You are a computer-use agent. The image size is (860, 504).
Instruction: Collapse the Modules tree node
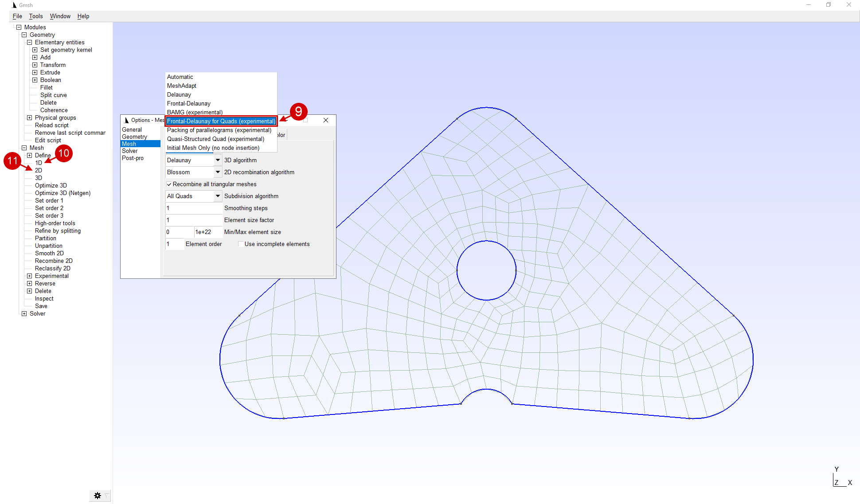click(x=19, y=27)
